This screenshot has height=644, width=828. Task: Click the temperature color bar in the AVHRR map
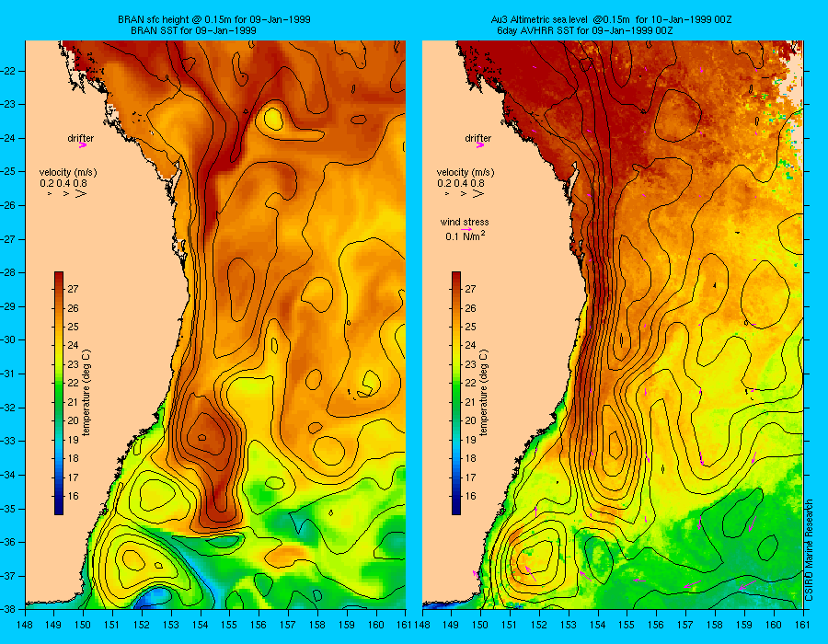(x=455, y=393)
